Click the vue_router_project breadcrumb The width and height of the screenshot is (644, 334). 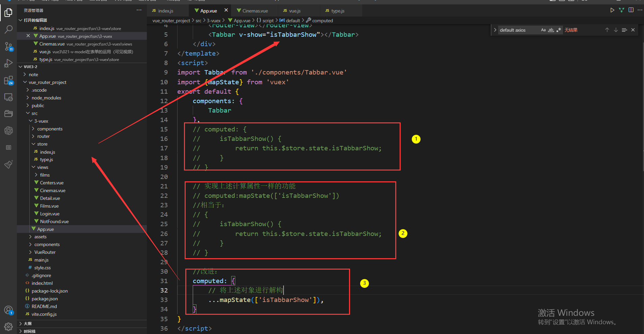click(171, 21)
